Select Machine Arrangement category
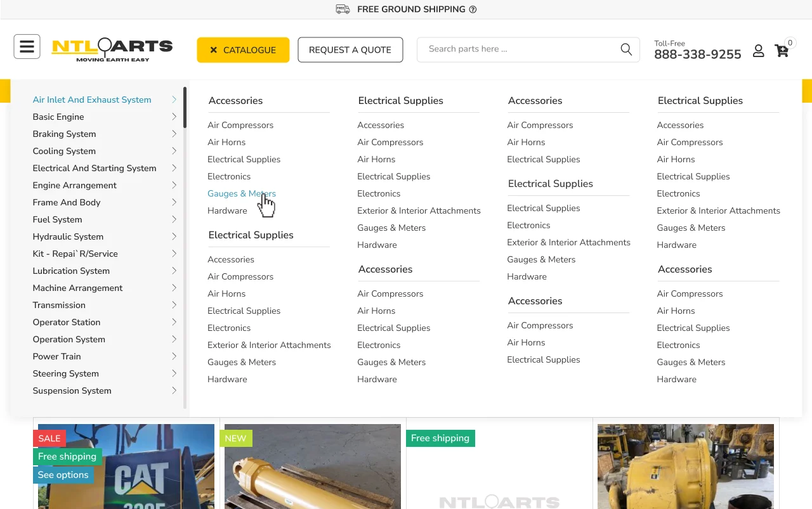Image resolution: width=812 pixels, height=509 pixels. 77,288
